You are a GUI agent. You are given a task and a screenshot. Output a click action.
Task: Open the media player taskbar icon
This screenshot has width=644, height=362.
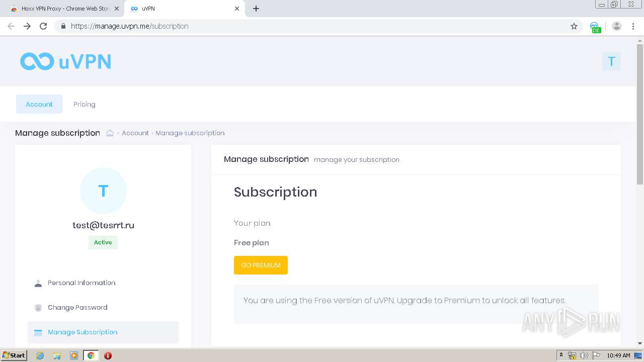pyautogui.click(x=74, y=355)
